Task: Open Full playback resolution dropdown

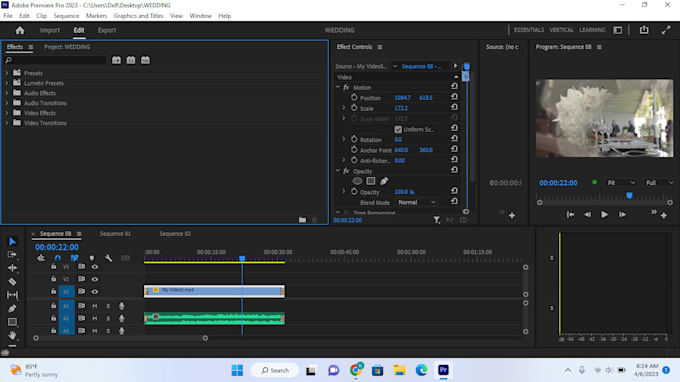Action: point(659,183)
